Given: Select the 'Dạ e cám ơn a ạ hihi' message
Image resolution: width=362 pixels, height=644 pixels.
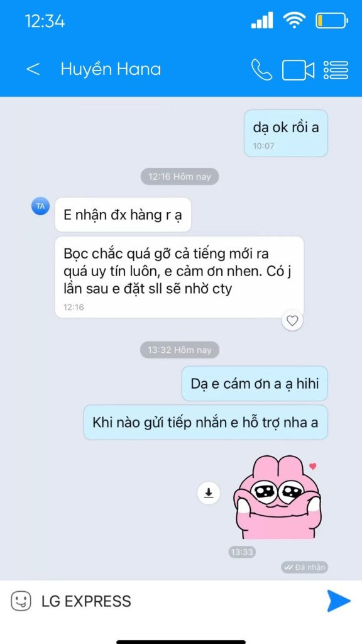Looking at the screenshot, I should click(x=255, y=384).
